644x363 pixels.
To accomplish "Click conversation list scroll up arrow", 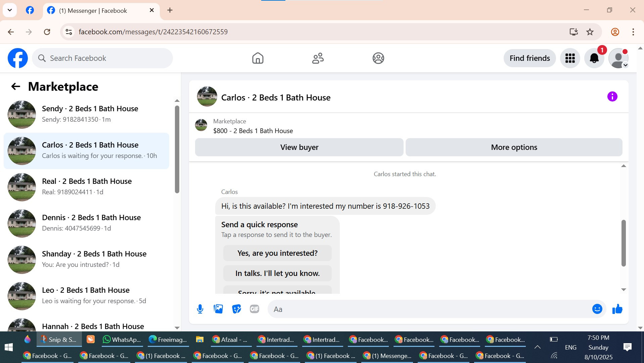I will [177, 101].
